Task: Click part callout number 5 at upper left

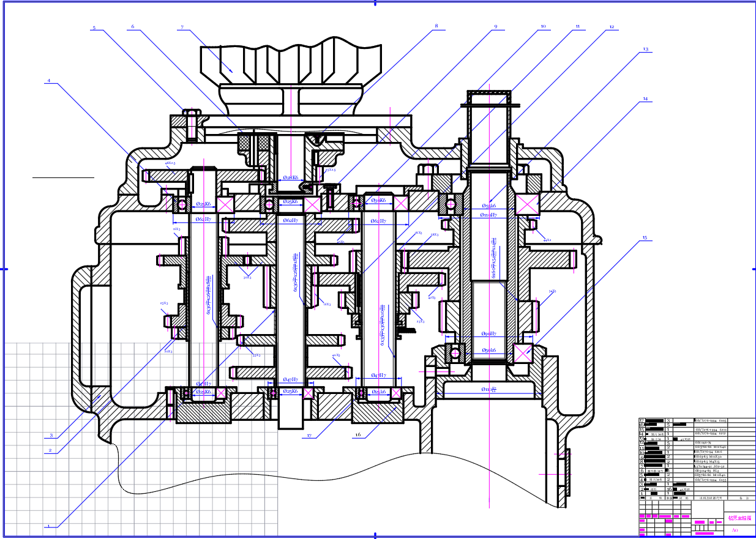Action: (94, 28)
